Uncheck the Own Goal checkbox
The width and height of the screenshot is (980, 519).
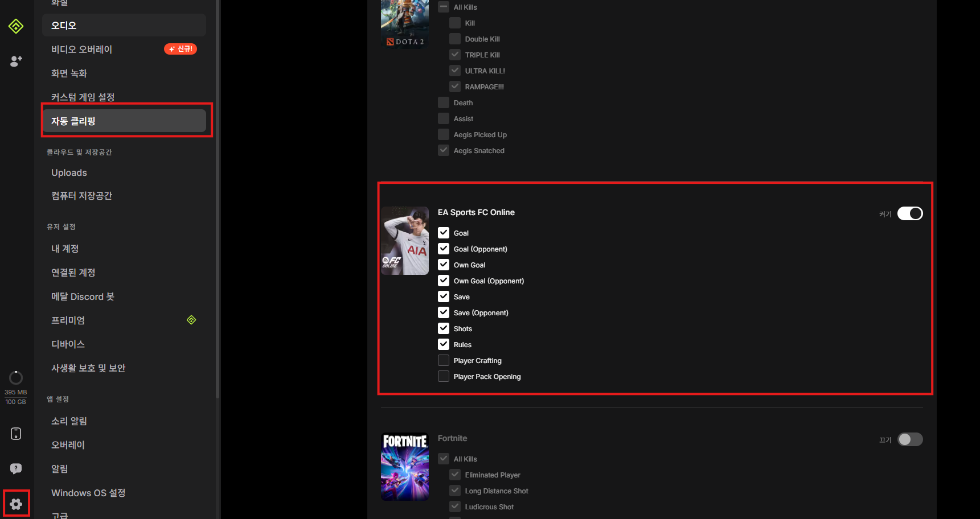[x=444, y=265]
